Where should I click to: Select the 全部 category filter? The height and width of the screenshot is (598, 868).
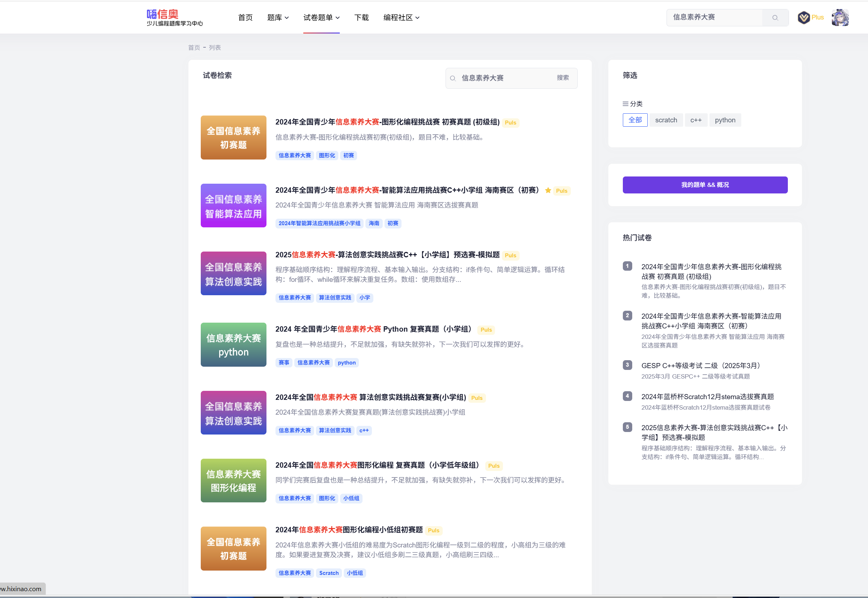(x=635, y=120)
